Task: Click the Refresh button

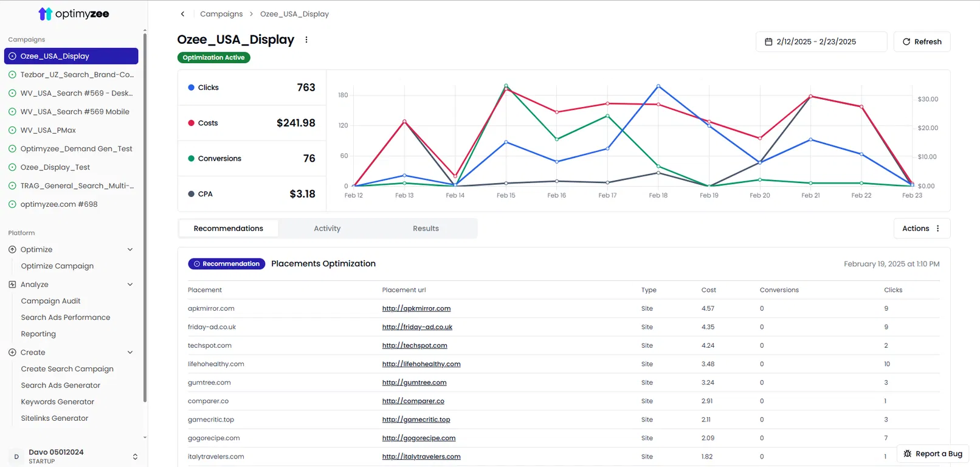Action: 922,41
